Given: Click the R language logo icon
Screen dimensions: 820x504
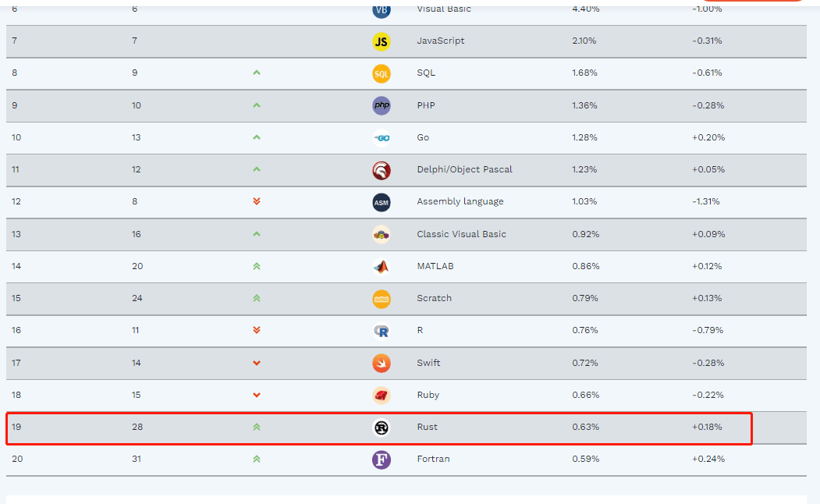Looking at the screenshot, I should (x=382, y=331).
